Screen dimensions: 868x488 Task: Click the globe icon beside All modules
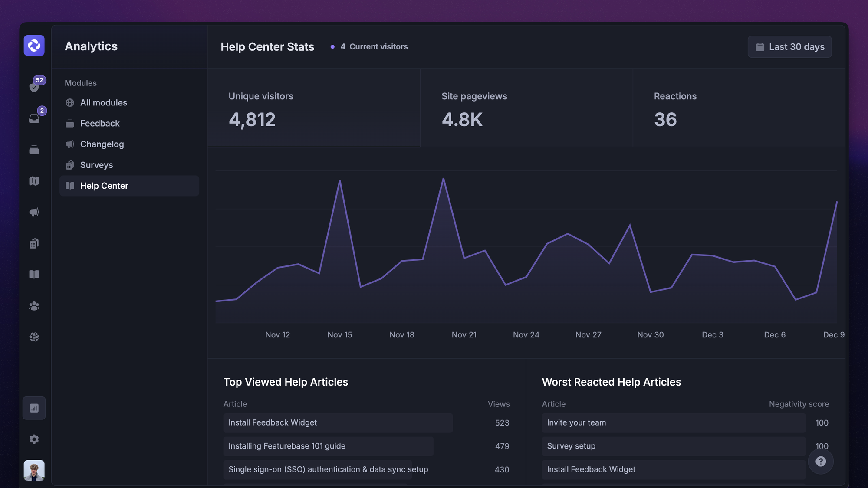70,103
